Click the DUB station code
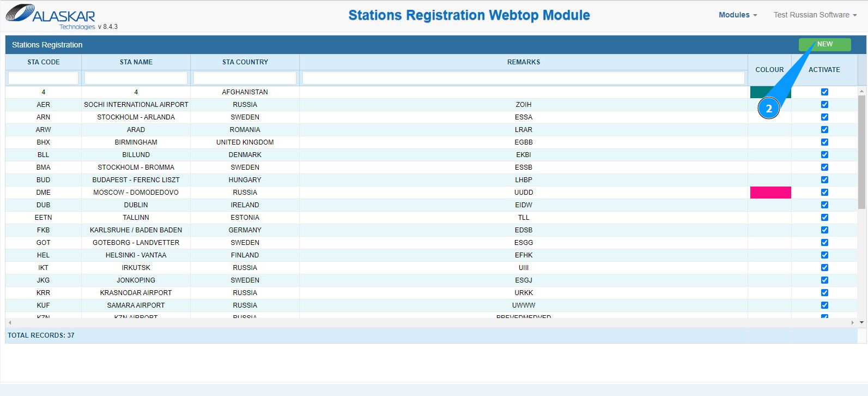This screenshot has height=396, width=868. pos(44,205)
